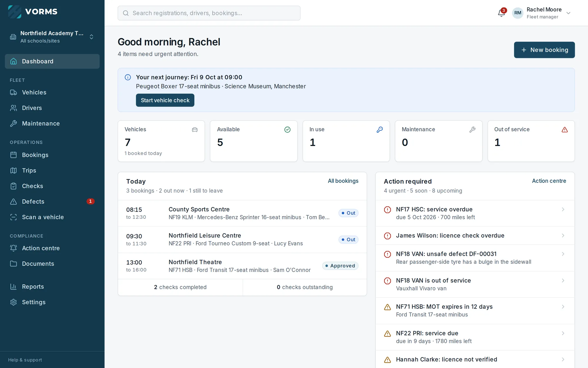Click the building icon beside Northfield Academy
The image size is (588, 368).
click(x=13, y=37)
